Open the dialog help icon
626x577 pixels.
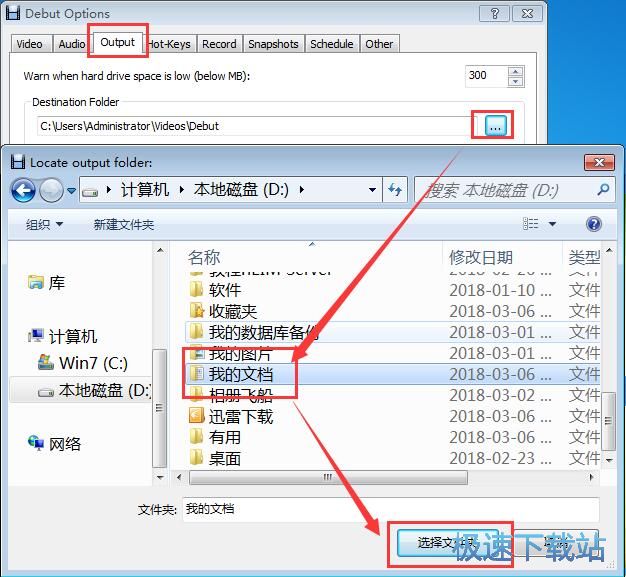594,224
